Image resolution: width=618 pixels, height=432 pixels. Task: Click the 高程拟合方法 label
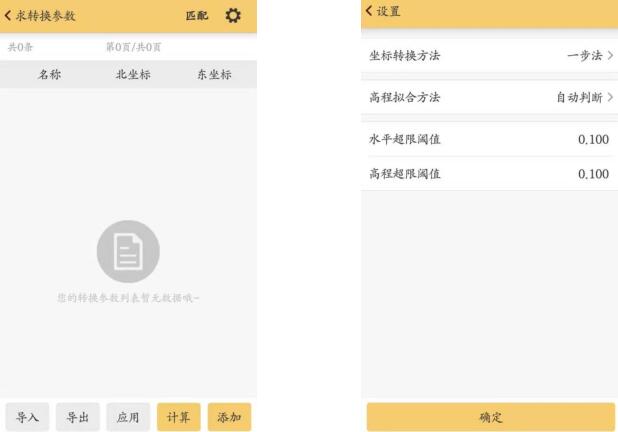pos(404,97)
